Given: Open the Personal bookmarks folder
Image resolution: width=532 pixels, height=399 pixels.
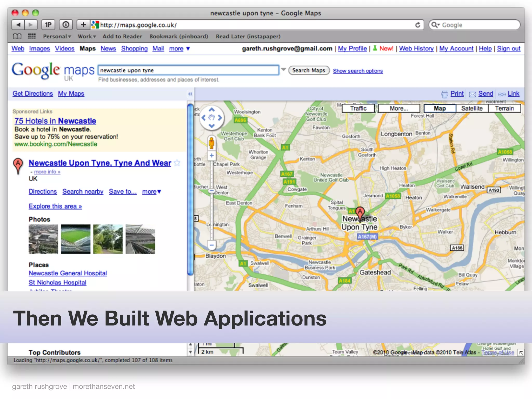Looking at the screenshot, I should [x=57, y=36].
